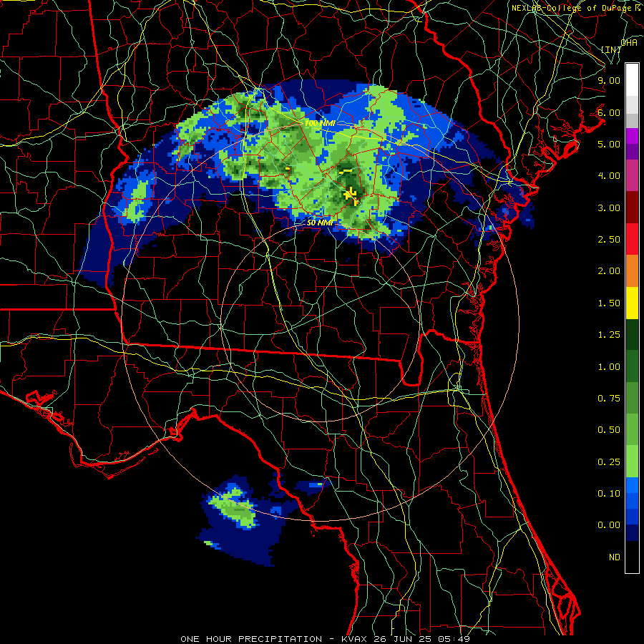The width and height of the screenshot is (644, 644).
Task: Click the 0.10 legend value
Action: coord(609,494)
